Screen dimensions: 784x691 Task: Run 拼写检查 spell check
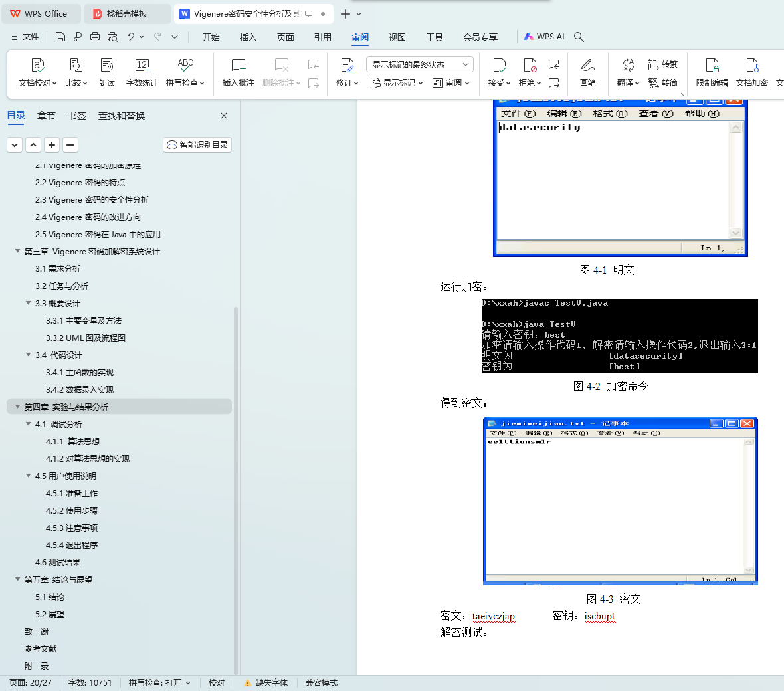[185, 73]
